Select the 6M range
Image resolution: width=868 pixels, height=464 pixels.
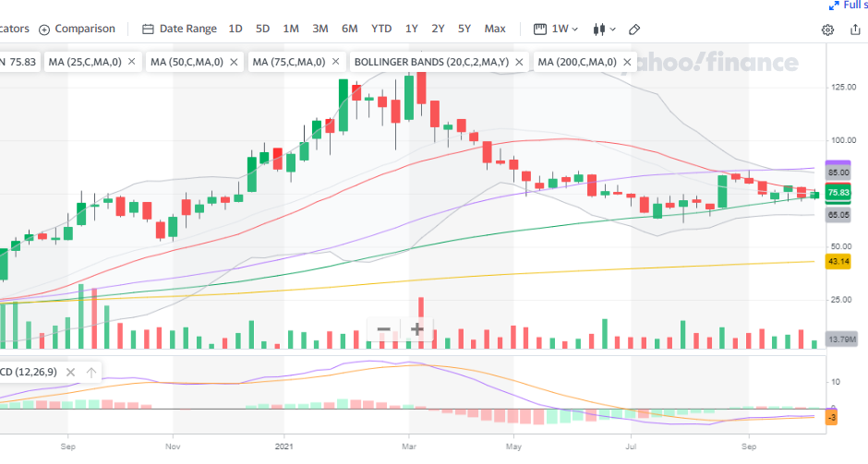[349, 29]
